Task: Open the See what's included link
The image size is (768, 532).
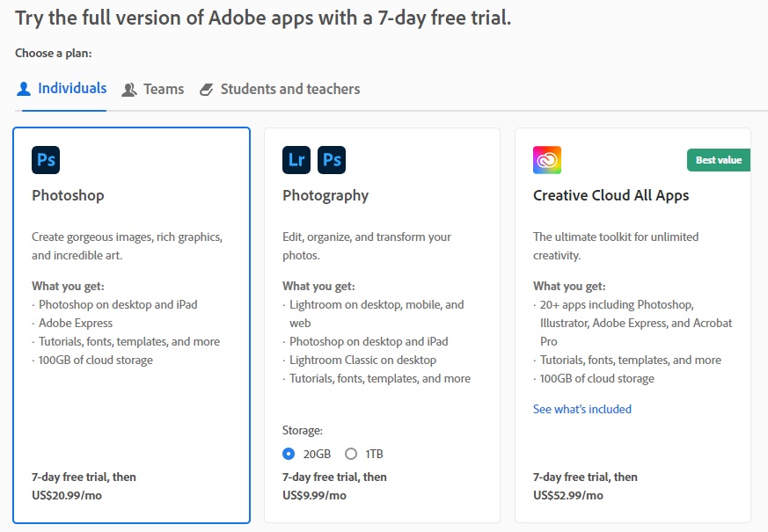Action: [x=581, y=409]
